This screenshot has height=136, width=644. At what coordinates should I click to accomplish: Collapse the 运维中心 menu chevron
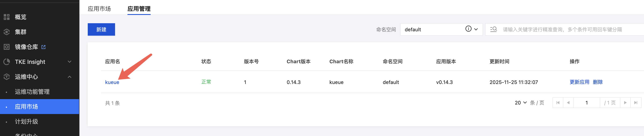click(x=70, y=77)
